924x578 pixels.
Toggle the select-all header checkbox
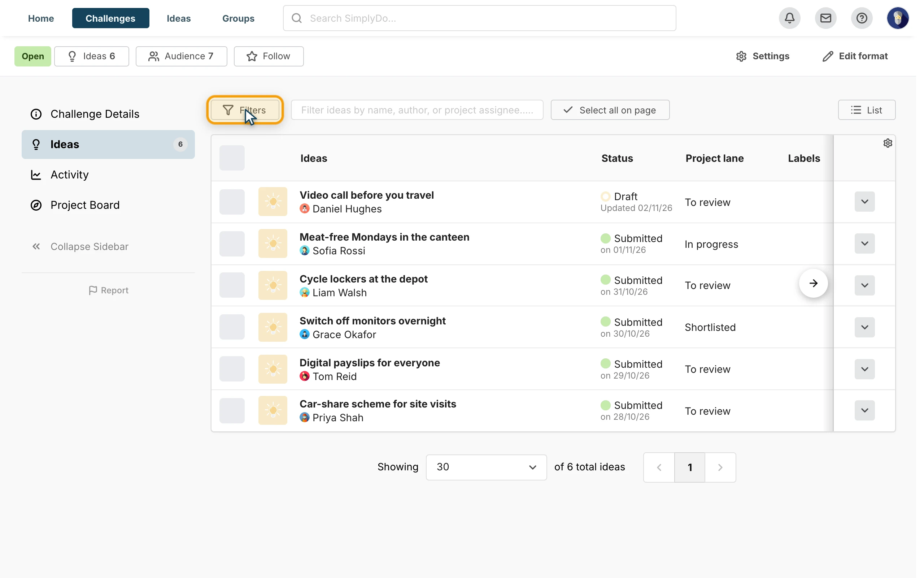pos(232,158)
